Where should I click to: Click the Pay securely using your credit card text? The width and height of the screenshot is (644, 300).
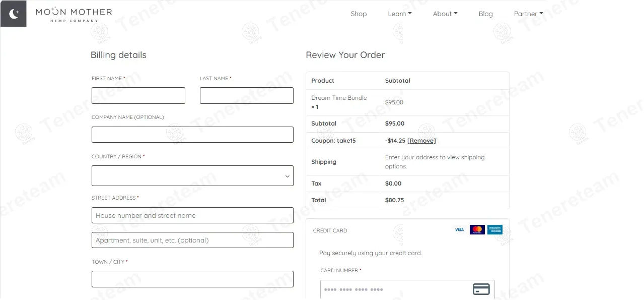click(371, 253)
